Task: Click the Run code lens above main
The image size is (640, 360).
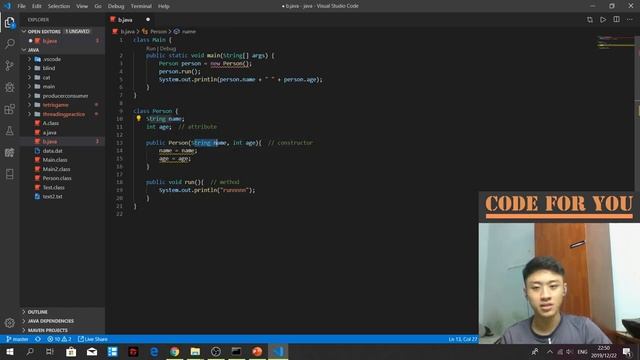Action: pyautogui.click(x=151, y=49)
